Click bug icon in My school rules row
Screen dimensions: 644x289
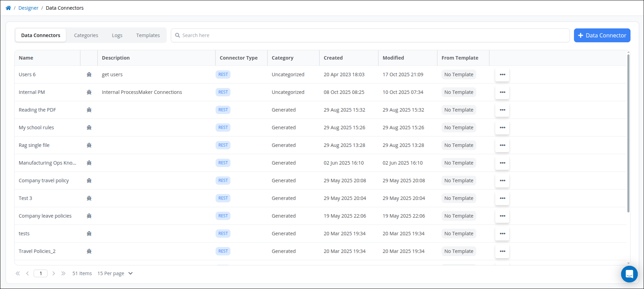[89, 128]
